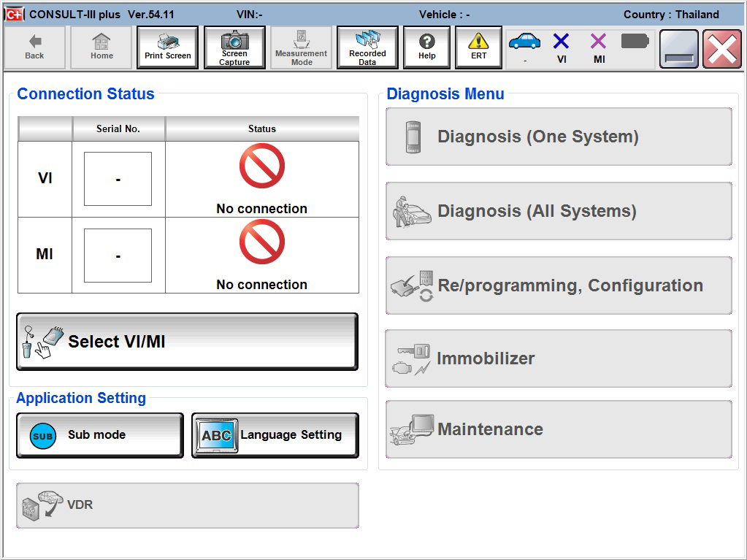The image size is (747, 560).
Task: Select Diagnosis (One System) menu option
Action: 559,137
